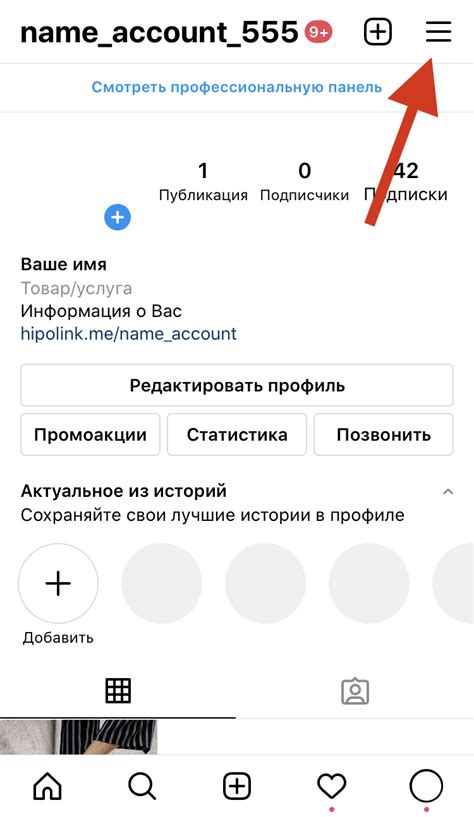Tap the bottom bar new post icon
The height and width of the screenshot is (817, 474).
click(x=237, y=785)
